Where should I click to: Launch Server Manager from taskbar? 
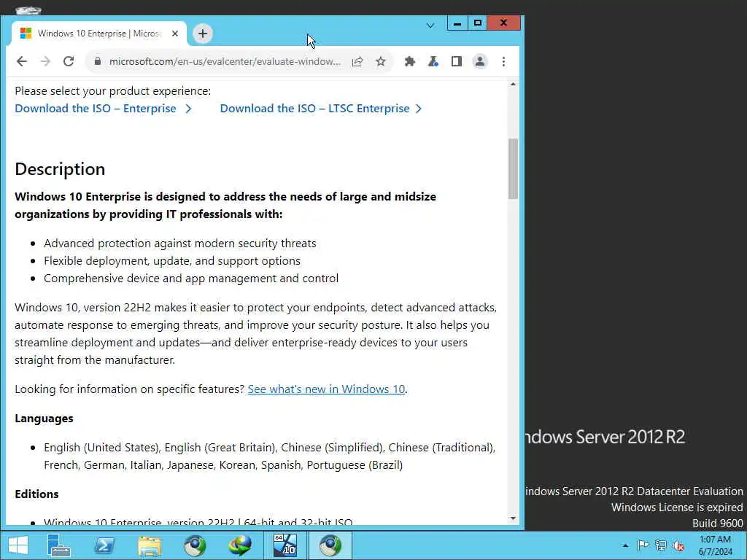58,545
